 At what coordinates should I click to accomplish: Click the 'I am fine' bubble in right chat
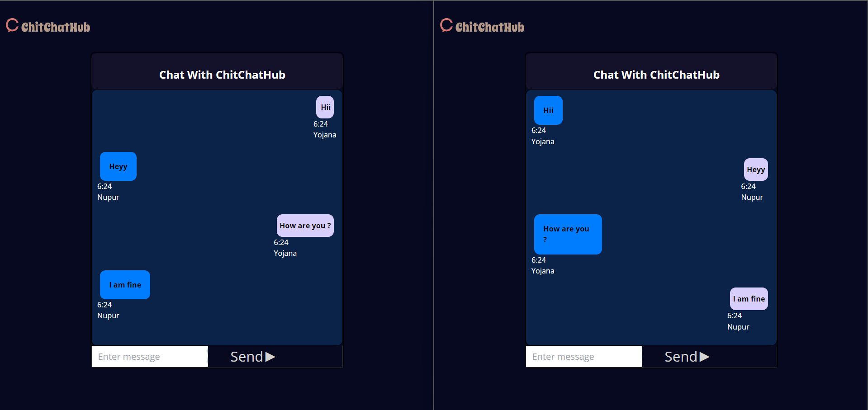tap(749, 299)
